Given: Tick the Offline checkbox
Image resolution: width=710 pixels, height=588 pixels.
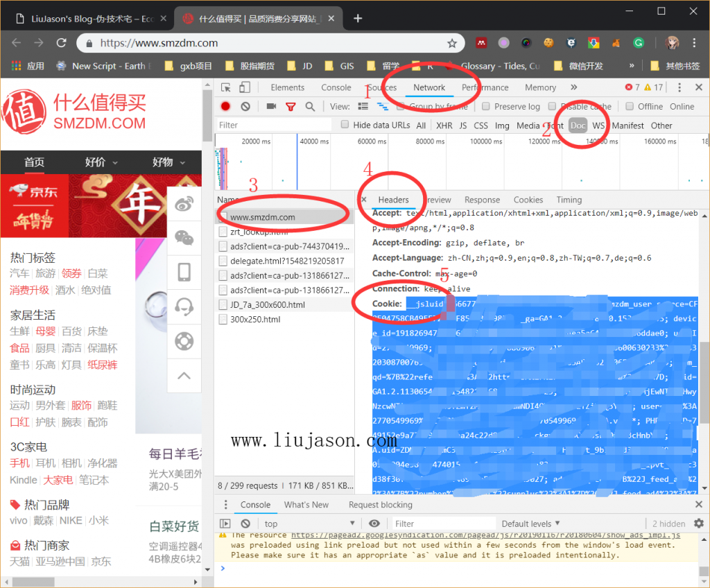Looking at the screenshot, I should (630, 106).
